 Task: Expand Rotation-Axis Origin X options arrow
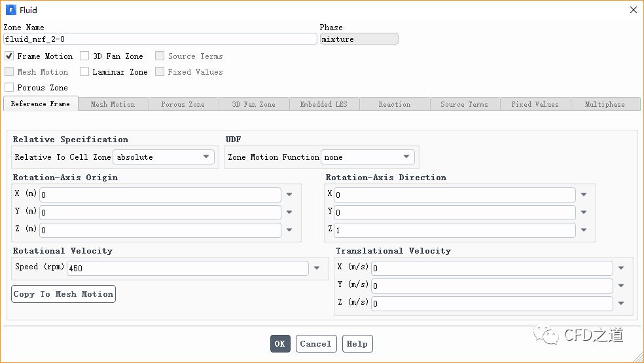[x=289, y=195]
